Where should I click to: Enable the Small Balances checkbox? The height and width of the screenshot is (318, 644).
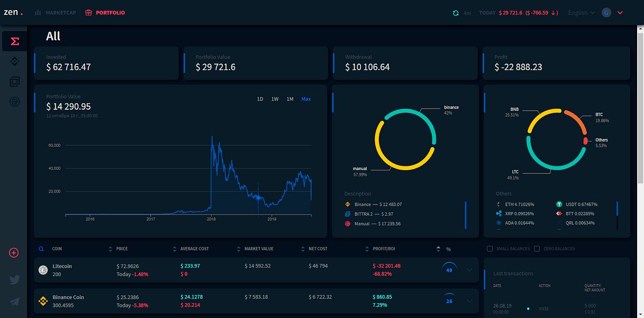click(x=489, y=249)
